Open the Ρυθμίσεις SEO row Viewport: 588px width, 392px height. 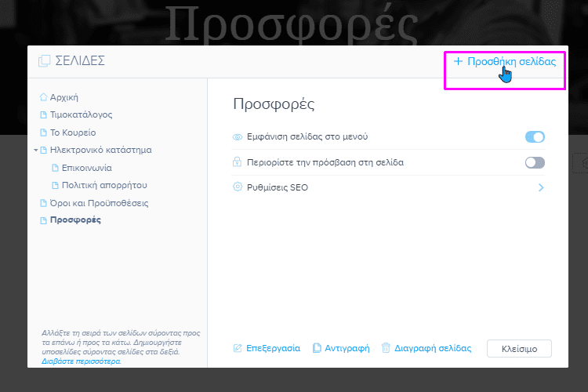point(388,187)
